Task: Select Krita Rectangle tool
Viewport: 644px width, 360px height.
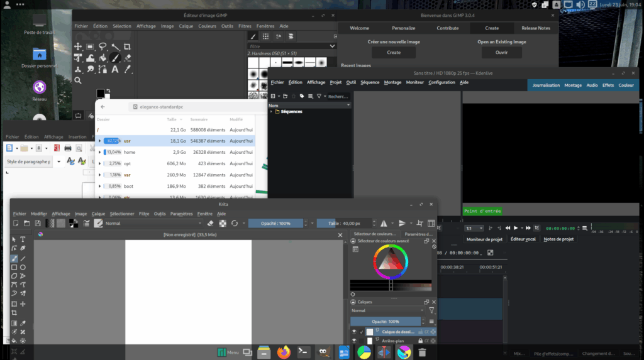Action: point(14,267)
